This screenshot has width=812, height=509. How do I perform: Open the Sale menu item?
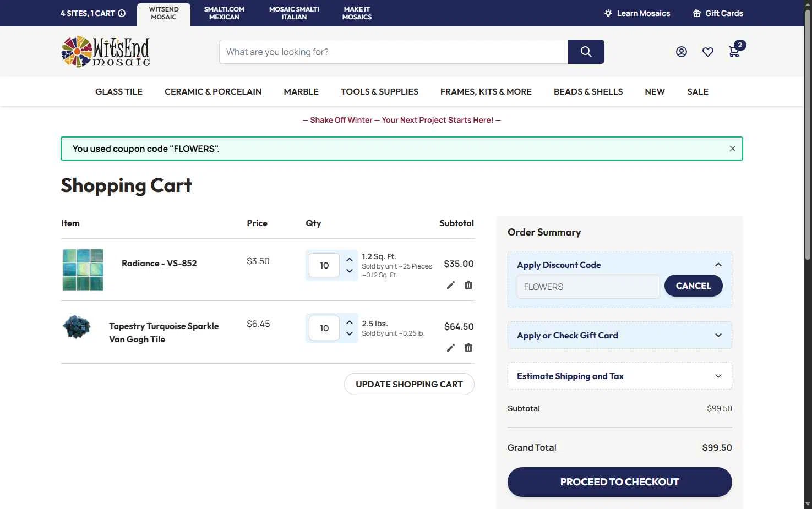[x=697, y=91]
